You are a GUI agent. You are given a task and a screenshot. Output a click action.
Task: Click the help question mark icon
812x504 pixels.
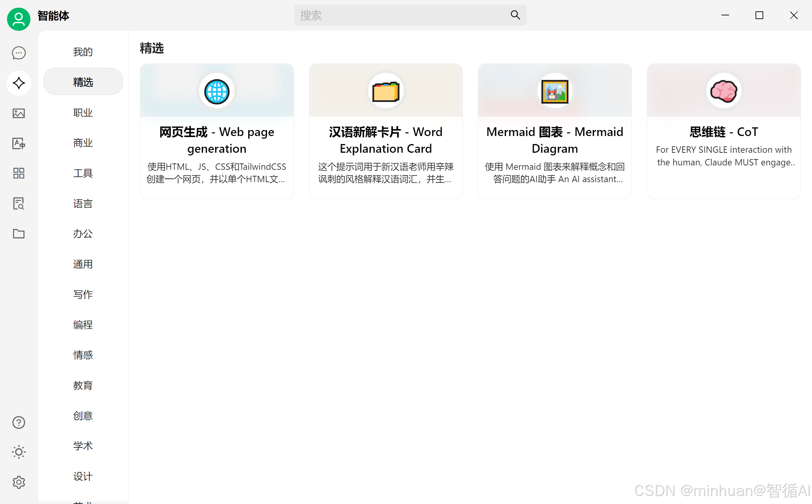19,422
